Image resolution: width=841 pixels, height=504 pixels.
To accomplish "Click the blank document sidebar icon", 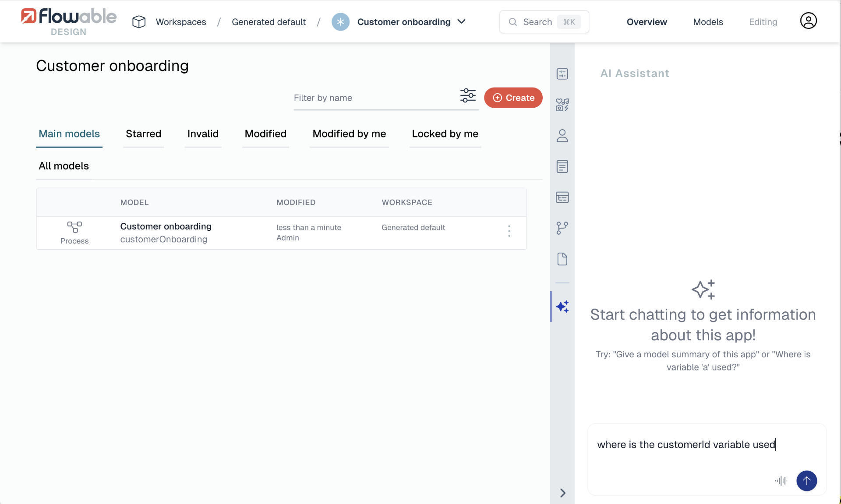I will [562, 259].
